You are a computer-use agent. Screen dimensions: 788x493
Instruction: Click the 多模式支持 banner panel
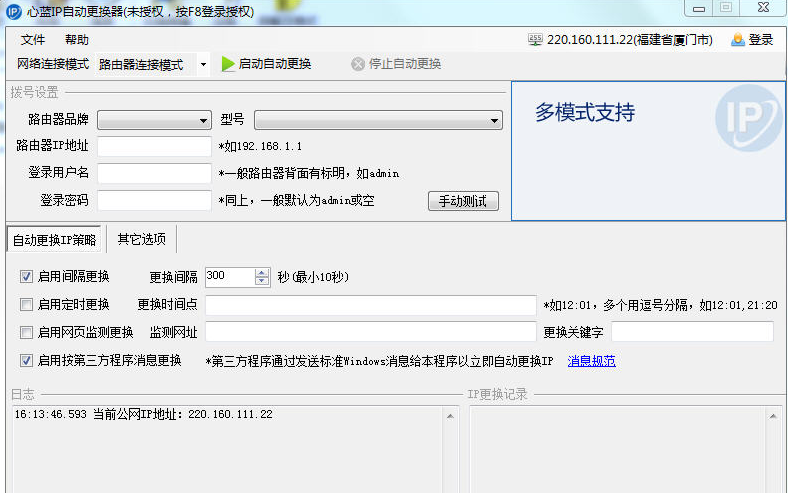coord(648,151)
